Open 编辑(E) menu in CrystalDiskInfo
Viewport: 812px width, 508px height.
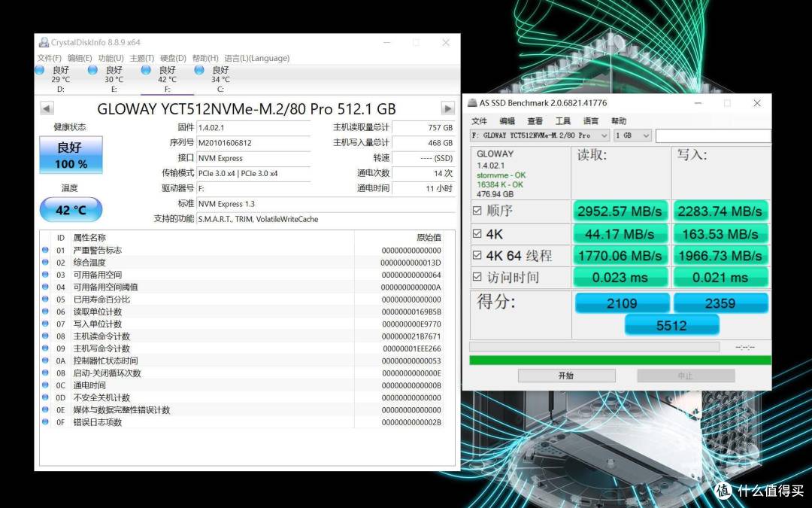(80, 58)
